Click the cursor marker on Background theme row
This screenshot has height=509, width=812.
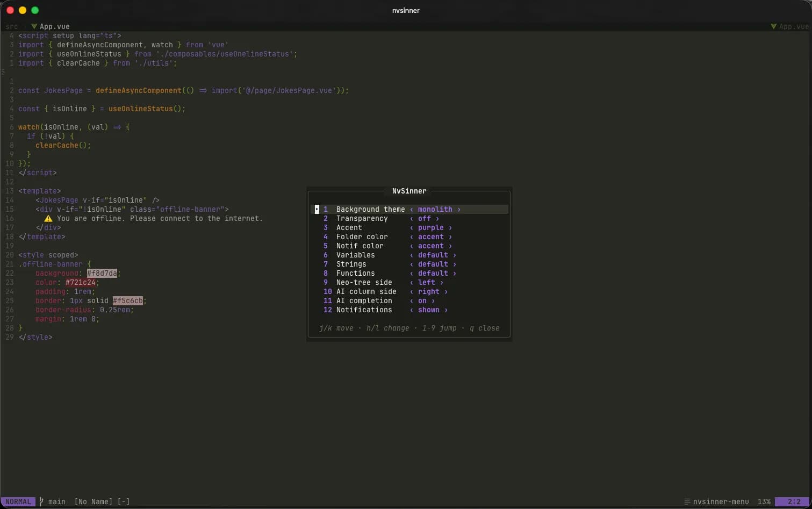[317, 210]
